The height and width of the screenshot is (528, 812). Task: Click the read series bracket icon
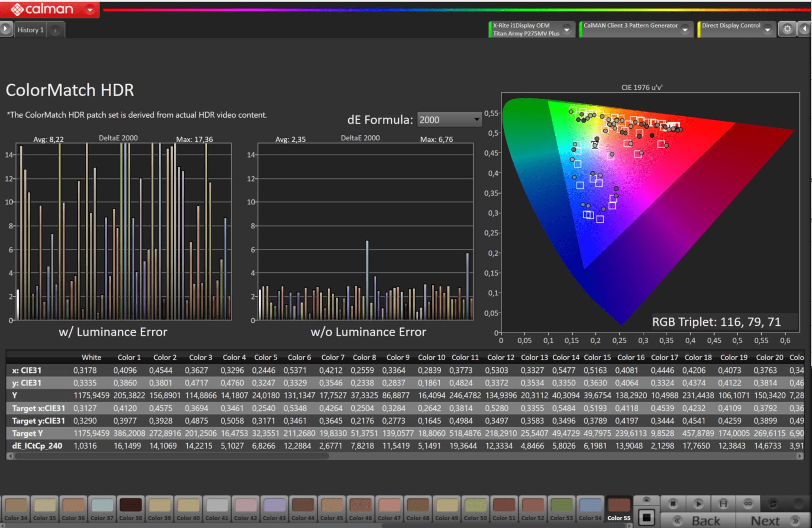(723, 503)
